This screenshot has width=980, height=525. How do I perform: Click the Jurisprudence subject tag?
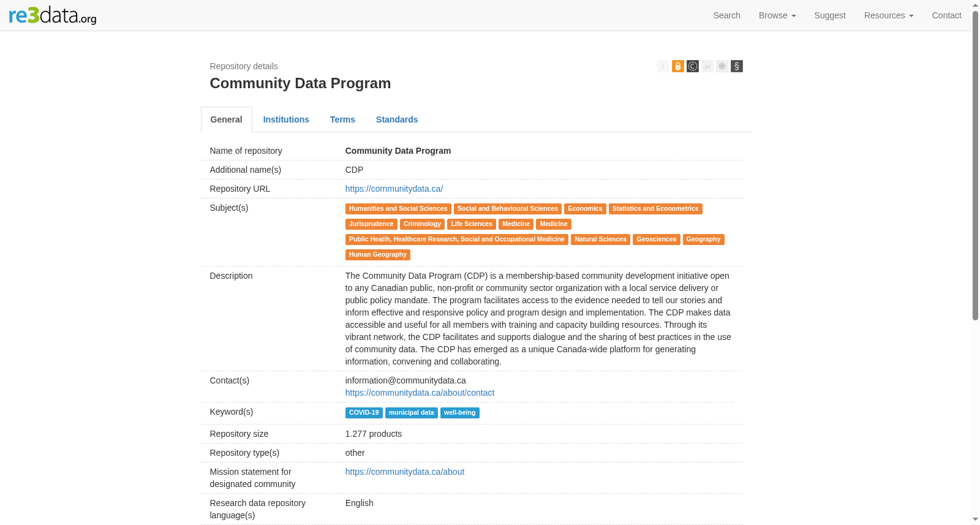[371, 224]
